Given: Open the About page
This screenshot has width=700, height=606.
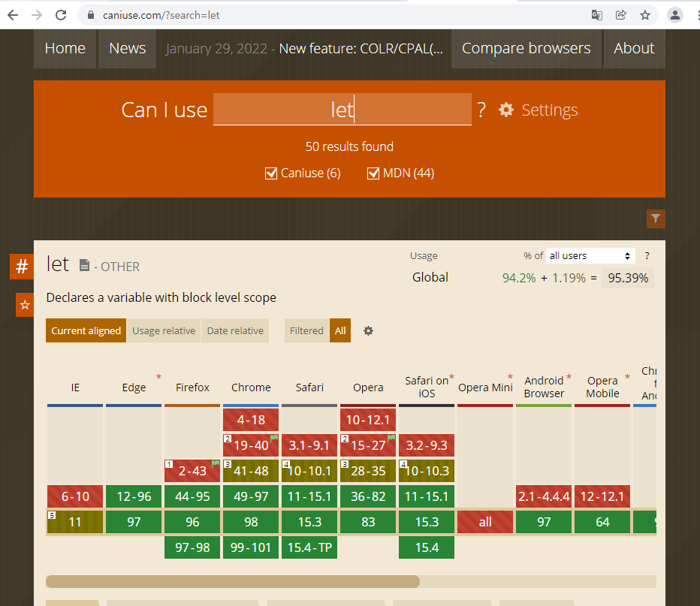Looking at the screenshot, I should click(x=634, y=48).
